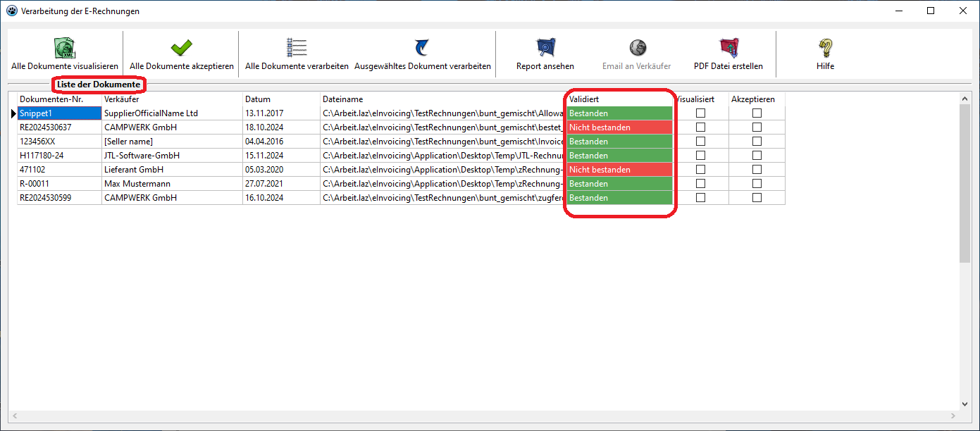Click the horizontal scrollbar right arrow
980x431 pixels.
[953, 417]
